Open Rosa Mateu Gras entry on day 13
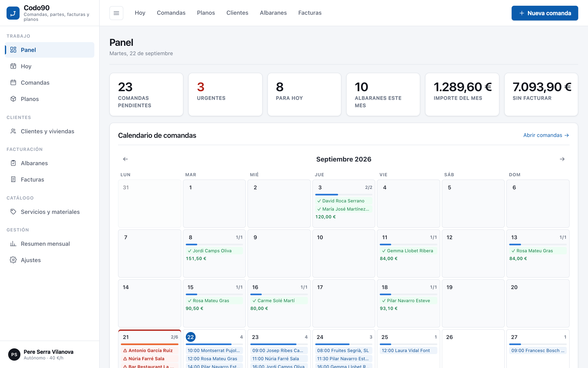The height and width of the screenshot is (368, 588). pos(538,251)
